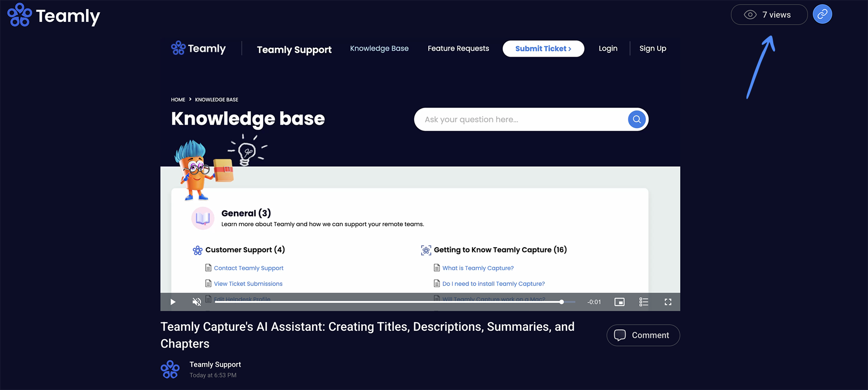This screenshot has height=390, width=868.
Task: Click the Login link
Action: 608,48
